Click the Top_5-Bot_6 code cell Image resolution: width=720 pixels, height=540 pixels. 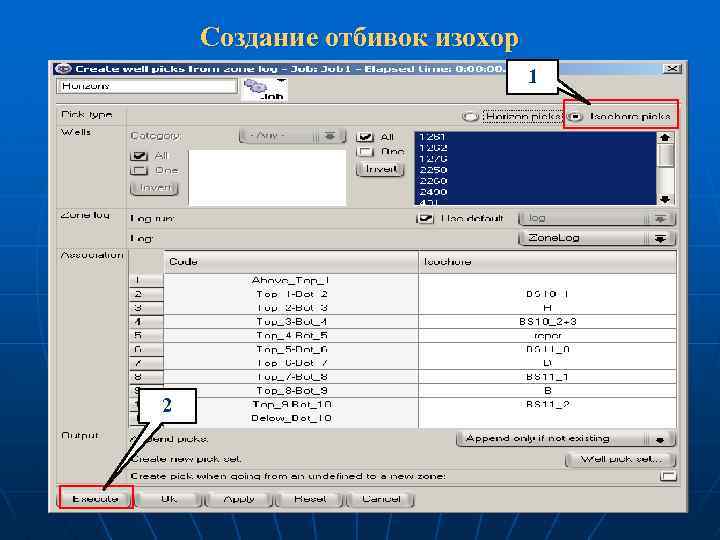coord(291,349)
